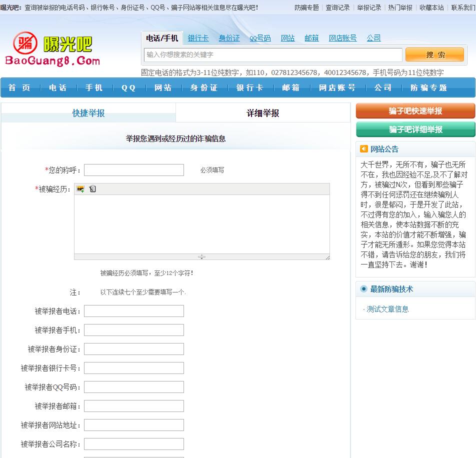This screenshot has height=458, width=476.
Task: Switch to the 快捷举报 tab
Action: [x=88, y=113]
